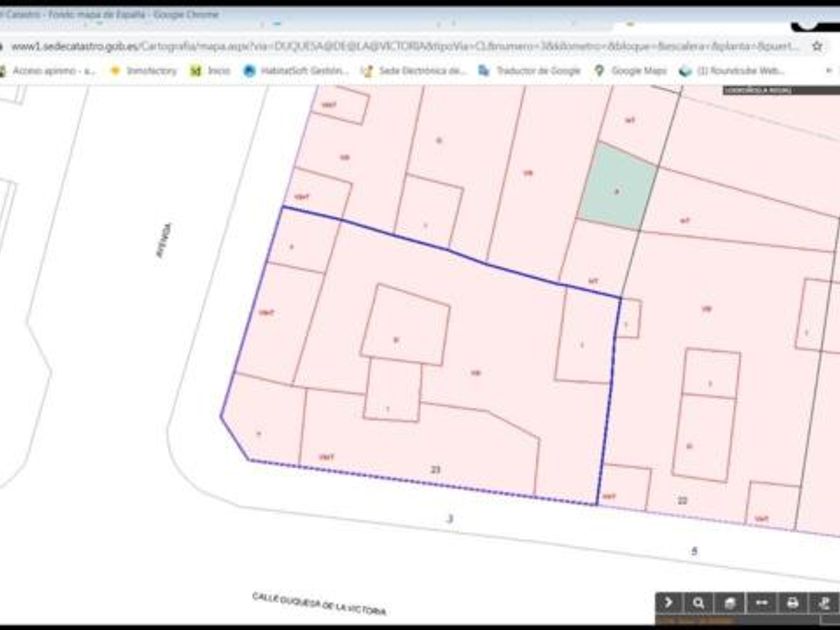Select the green shaded parcel on map
840x630 pixels.
click(x=617, y=187)
